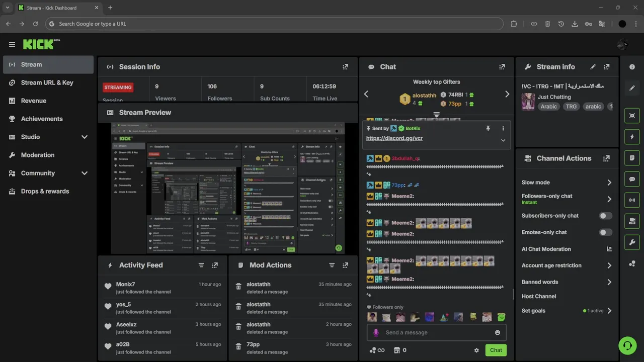Expand the pinned message chevron
Viewport: 644px width, 362px height.
pyautogui.click(x=503, y=140)
